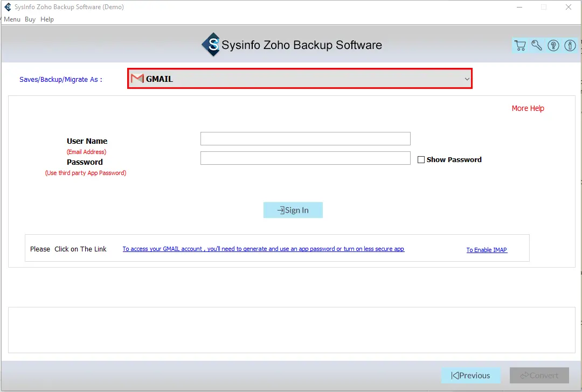This screenshot has width=582, height=392.
Task: Click the 'Please Click on The Link' text
Action: (x=68, y=249)
